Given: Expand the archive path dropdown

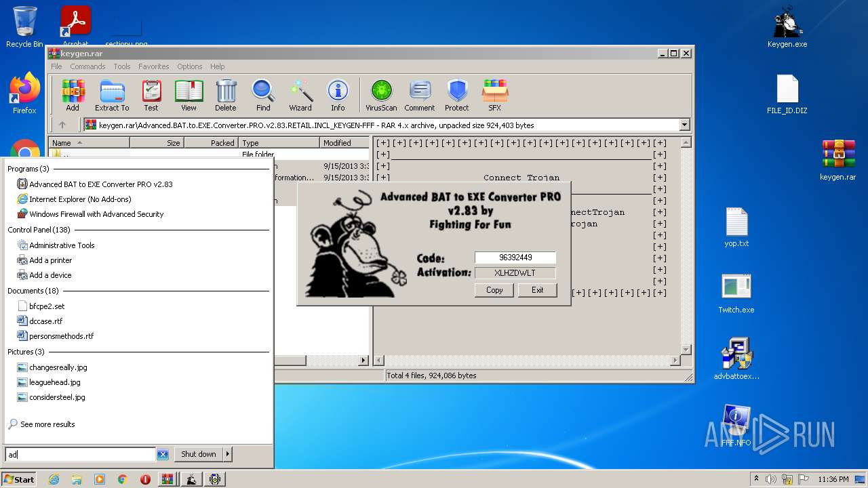Looking at the screenshot, I should [684, 125].
